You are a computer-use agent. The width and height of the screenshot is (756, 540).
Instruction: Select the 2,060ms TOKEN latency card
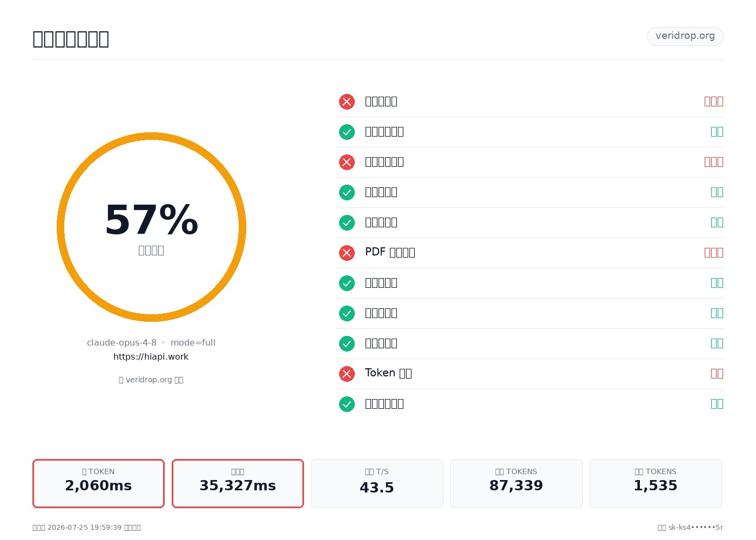click(98, 483)
